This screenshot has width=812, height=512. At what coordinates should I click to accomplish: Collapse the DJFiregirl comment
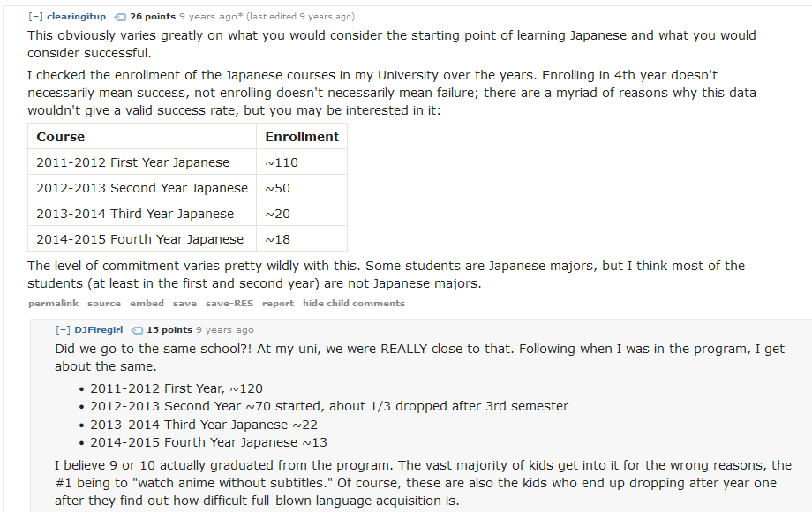(x=63, y=330)
